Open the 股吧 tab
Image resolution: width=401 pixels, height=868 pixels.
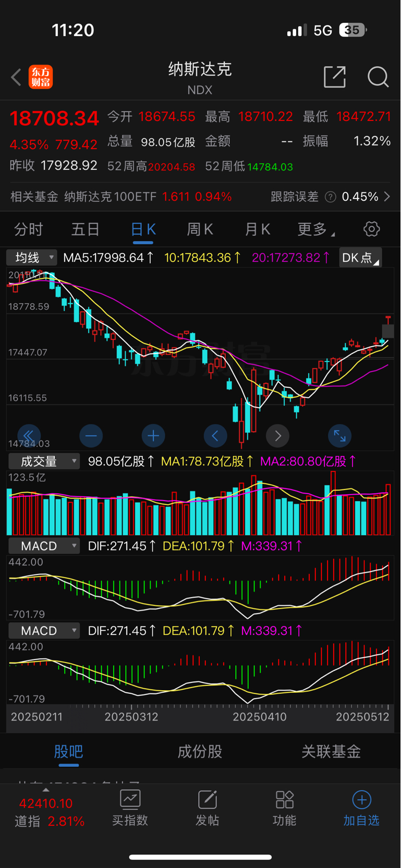(x=68, y=751)
